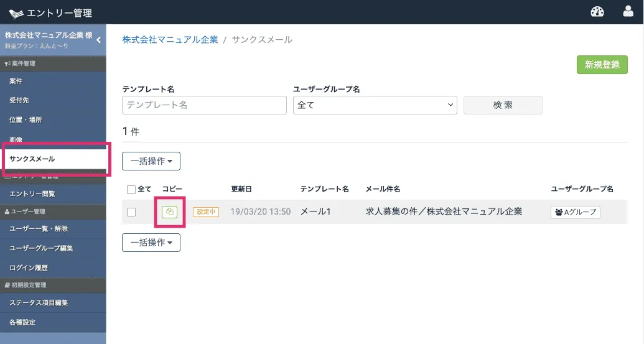
Task: Open ユーザーグループ編集 in the sidebar
Action: coord(41,248)
